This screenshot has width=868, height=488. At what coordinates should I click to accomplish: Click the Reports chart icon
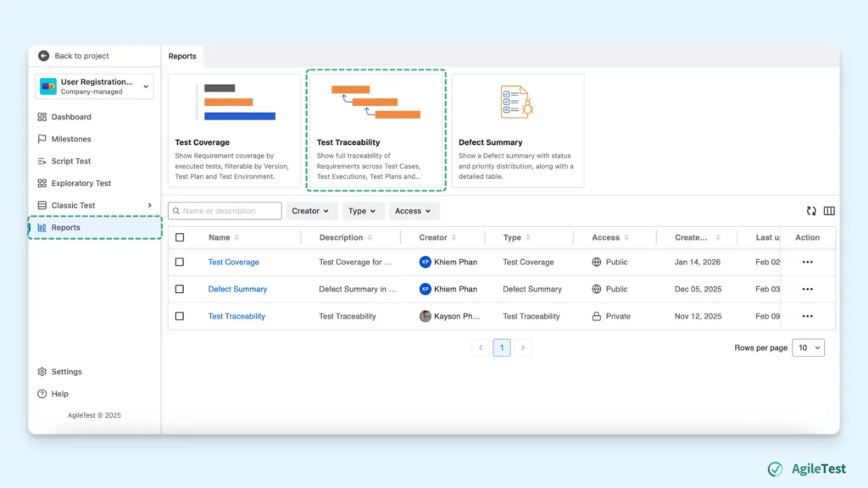[x=42, y=227]
